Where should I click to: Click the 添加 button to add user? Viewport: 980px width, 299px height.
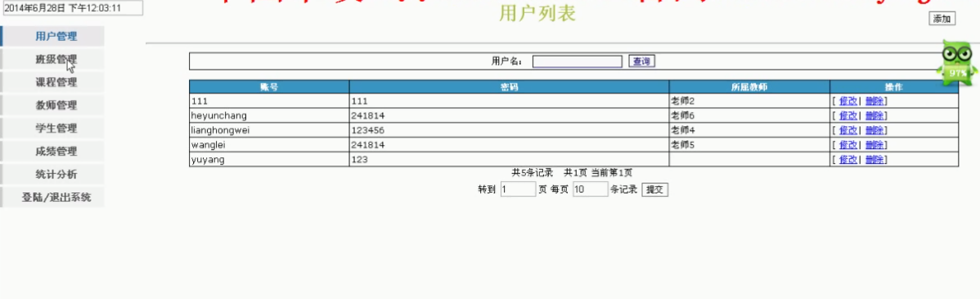click(x=942, y=19)
